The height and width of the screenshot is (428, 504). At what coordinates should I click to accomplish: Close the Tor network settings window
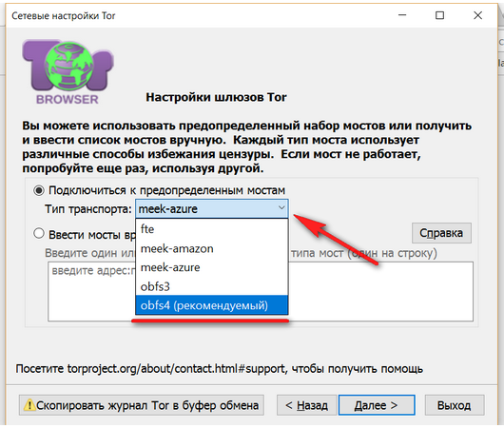coord(477,15)
